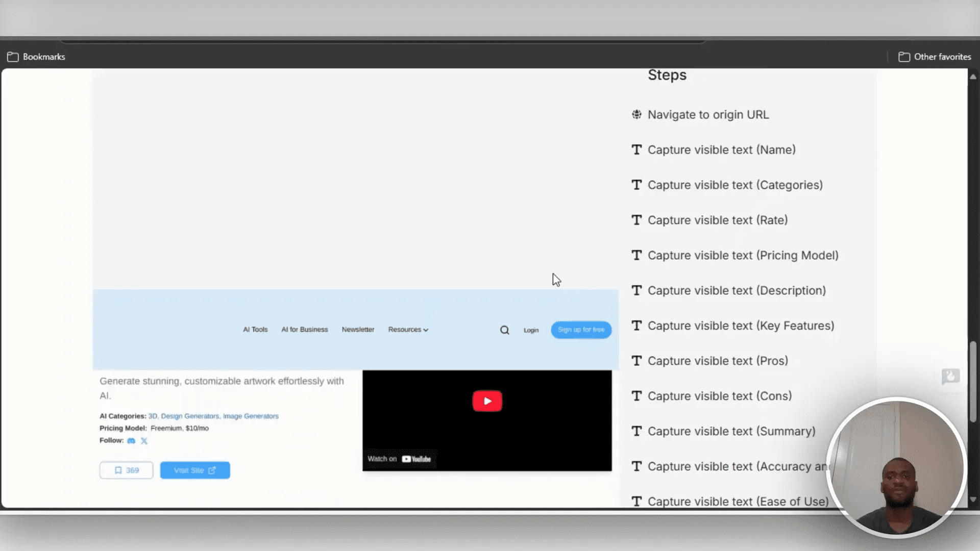The image size is (980, 551).
Task: Click the X icon next to Follow
Action: (x=144, y=441)
